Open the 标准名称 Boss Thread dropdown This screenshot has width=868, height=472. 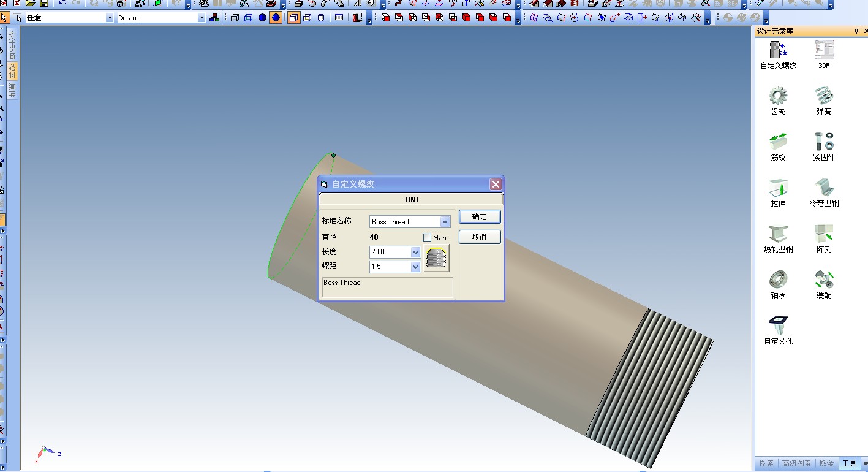445,222
